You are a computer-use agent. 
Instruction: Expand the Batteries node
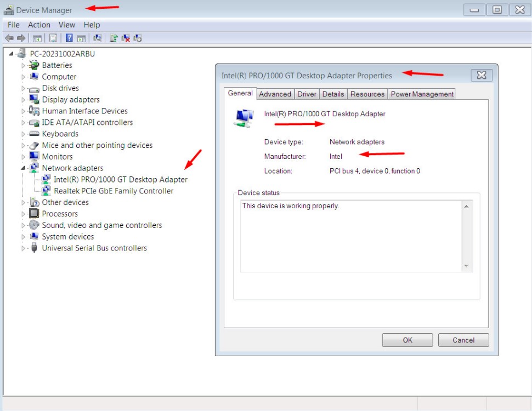coord(23,65)
